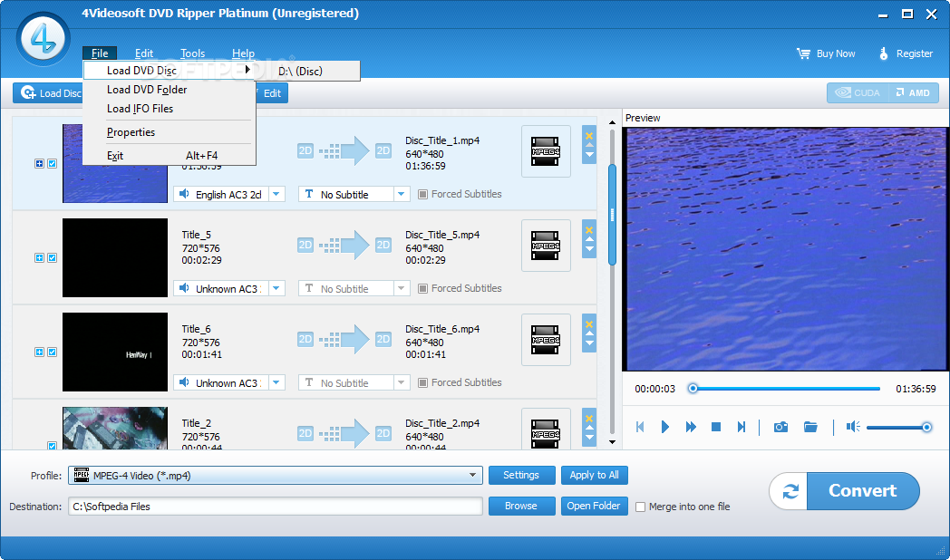Move Title_6 down in the list
Screen dimensions: 950x560
(x=589, y=343)
